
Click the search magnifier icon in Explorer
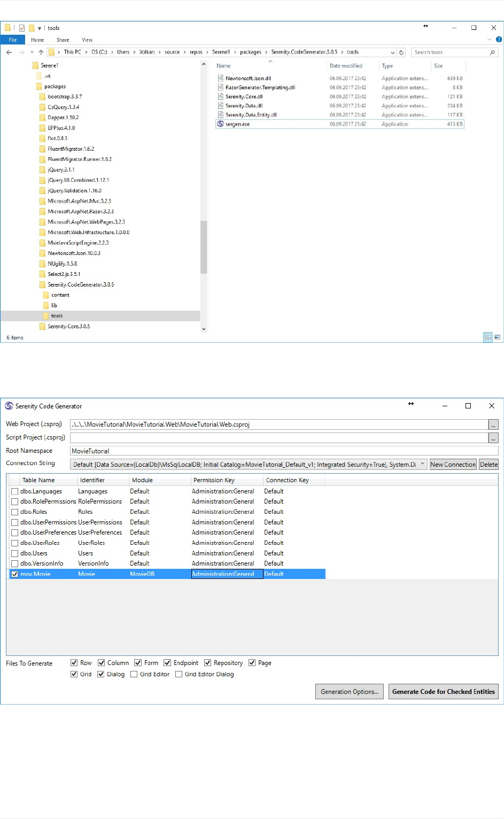[x=492, y=52]
